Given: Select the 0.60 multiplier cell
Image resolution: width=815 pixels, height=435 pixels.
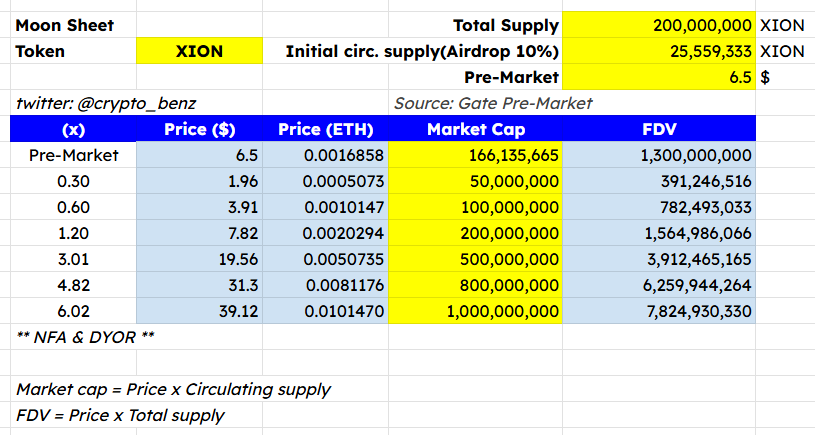Looking at the screenshot, I should click(73, 207).
